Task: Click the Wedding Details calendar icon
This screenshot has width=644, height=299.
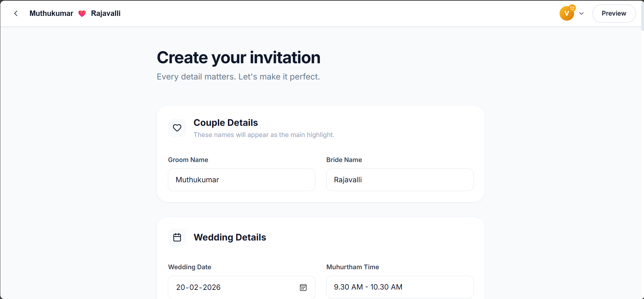Action: pos(177,237)
